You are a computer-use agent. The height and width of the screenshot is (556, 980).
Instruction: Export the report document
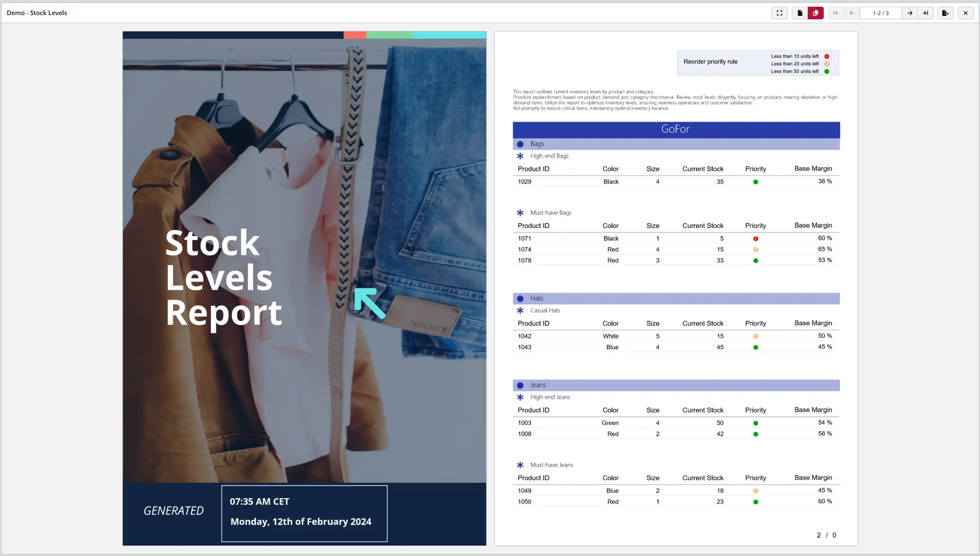[945, 13]
